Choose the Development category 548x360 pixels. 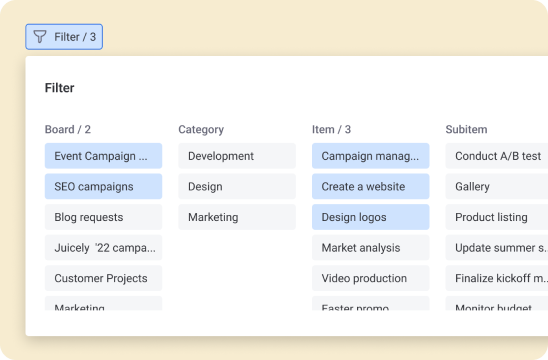(237, 156)
